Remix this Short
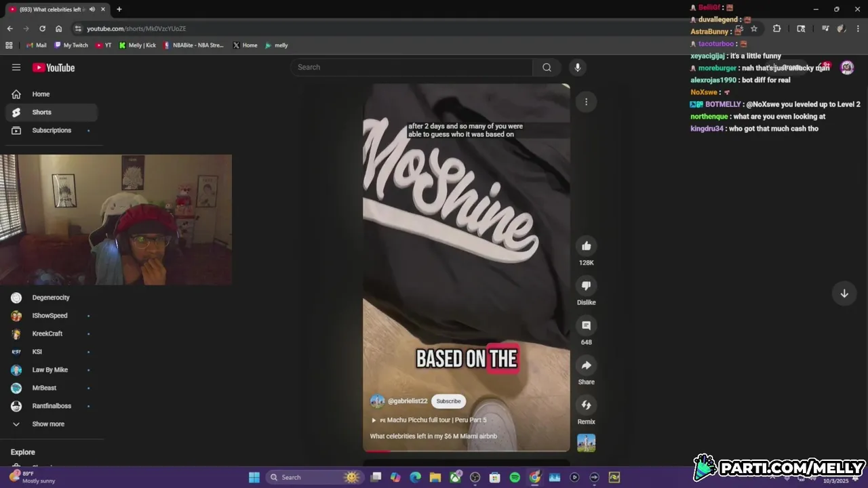Viewport: 868px width, 488px height. 587,405
